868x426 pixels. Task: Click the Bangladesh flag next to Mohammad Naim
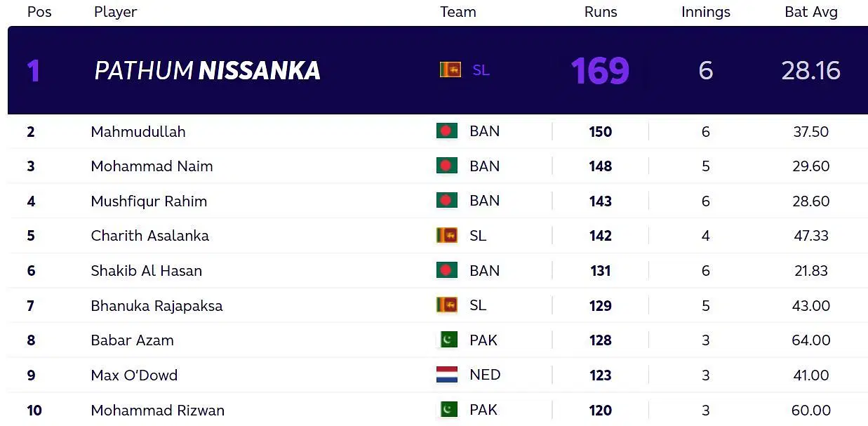(447, 166)
